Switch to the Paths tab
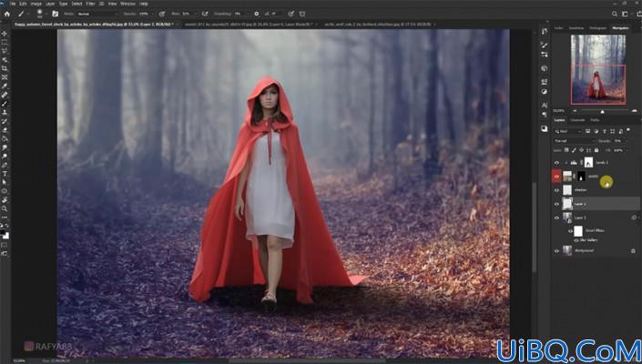Image resolution: width=642 pixels, height=364 pixels. 595,120
